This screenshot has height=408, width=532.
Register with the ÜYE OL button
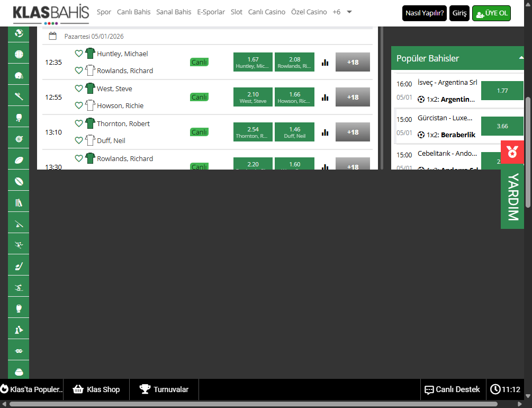coord(491,13)
